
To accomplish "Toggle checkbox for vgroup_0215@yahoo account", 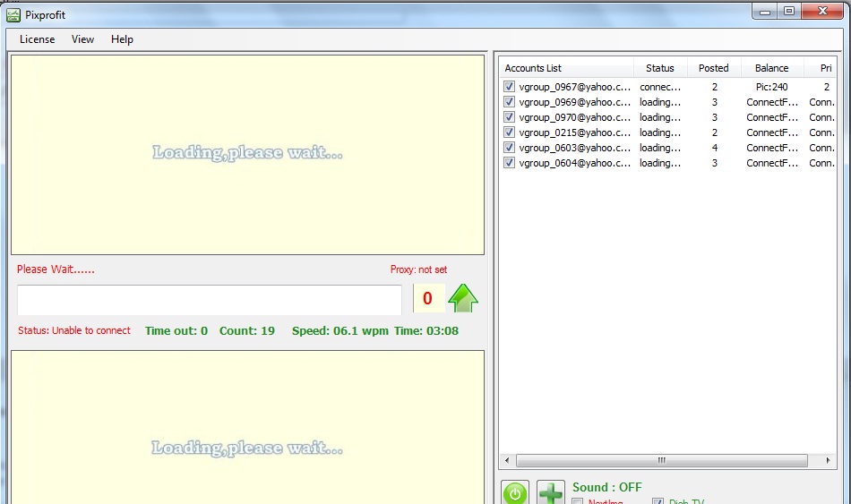I will point(509,132).
